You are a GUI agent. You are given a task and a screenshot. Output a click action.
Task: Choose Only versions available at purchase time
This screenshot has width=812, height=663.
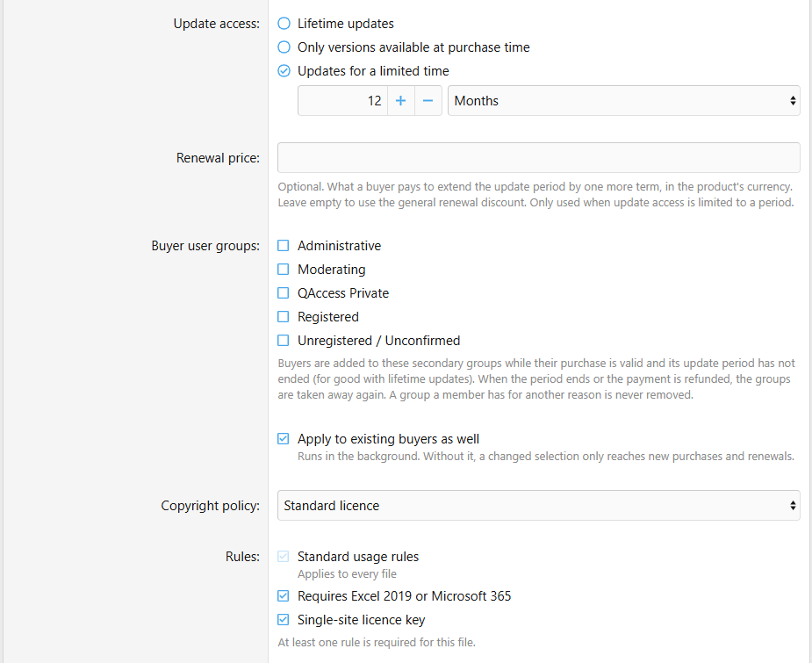point(284,47)
